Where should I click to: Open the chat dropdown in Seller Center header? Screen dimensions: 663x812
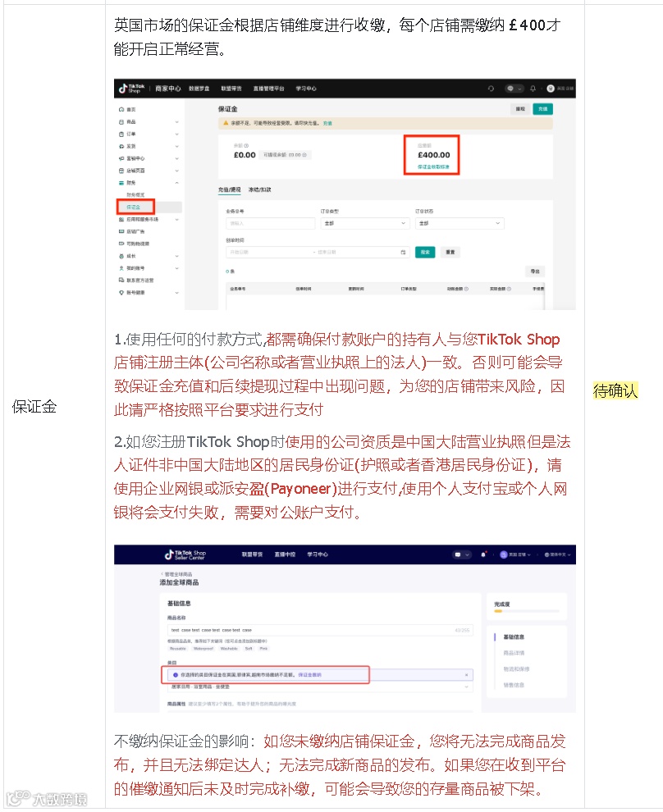(462, 554)
